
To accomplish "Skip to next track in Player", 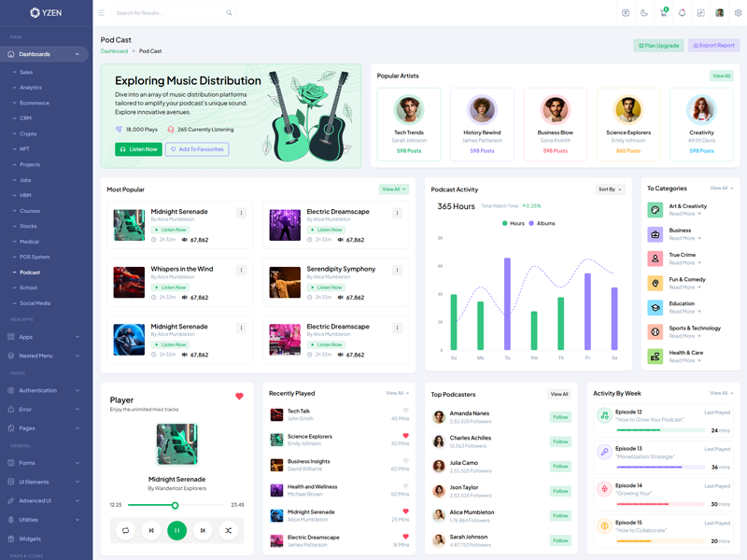I will [203, 530].
